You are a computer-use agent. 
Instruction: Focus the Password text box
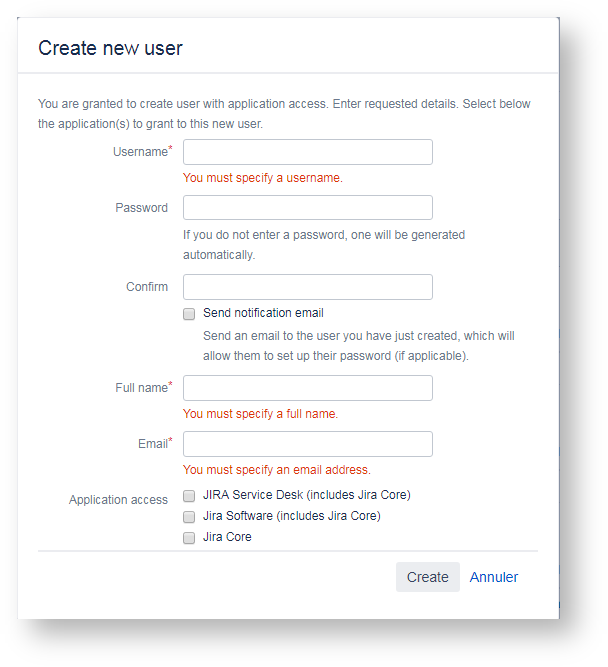307,208
